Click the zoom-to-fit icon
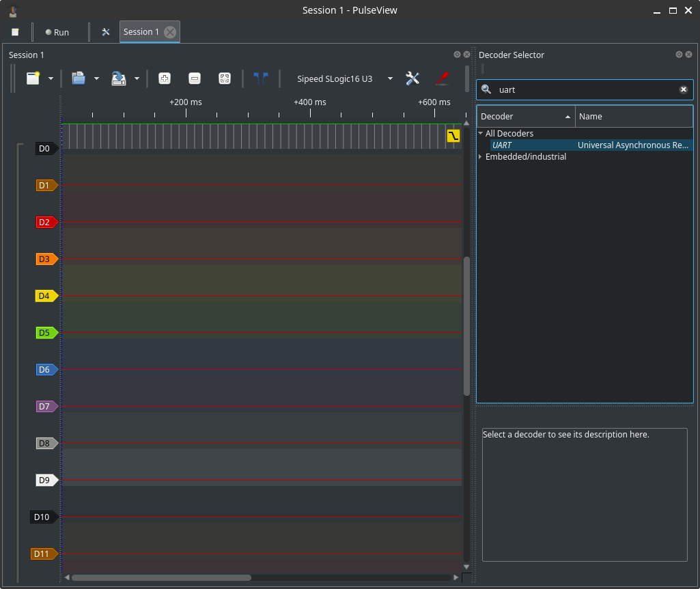Screen dimensions: 700x589 [x=224, y=78]
